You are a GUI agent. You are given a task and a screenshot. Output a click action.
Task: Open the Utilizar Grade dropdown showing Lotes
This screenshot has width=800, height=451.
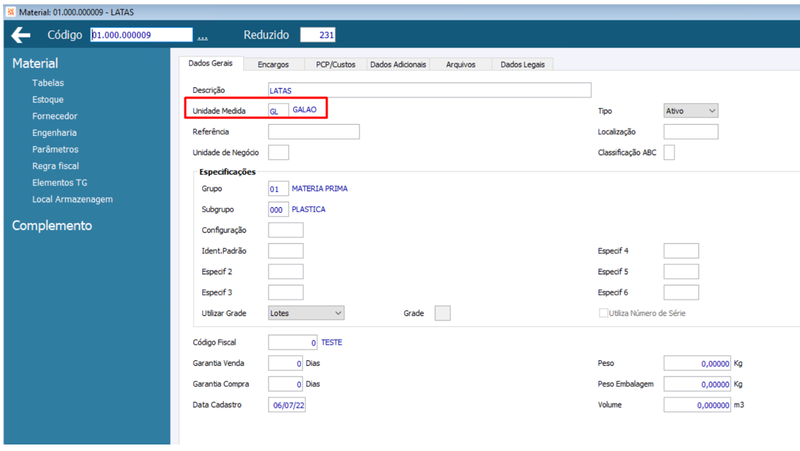(306, 313)
